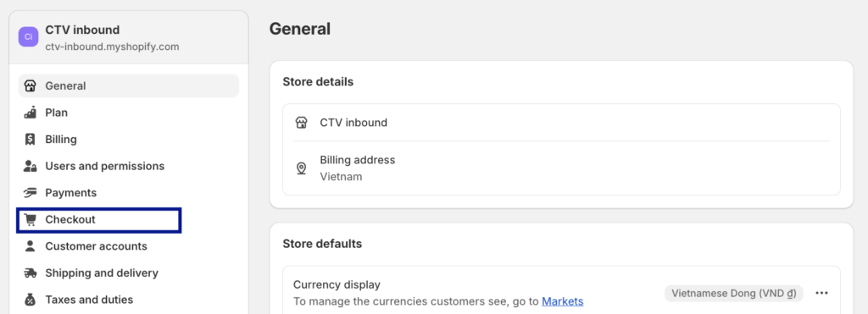Open the General settings menu item
Screen dimensions: 868x314
pyautogui.click(x=129, y=86)
